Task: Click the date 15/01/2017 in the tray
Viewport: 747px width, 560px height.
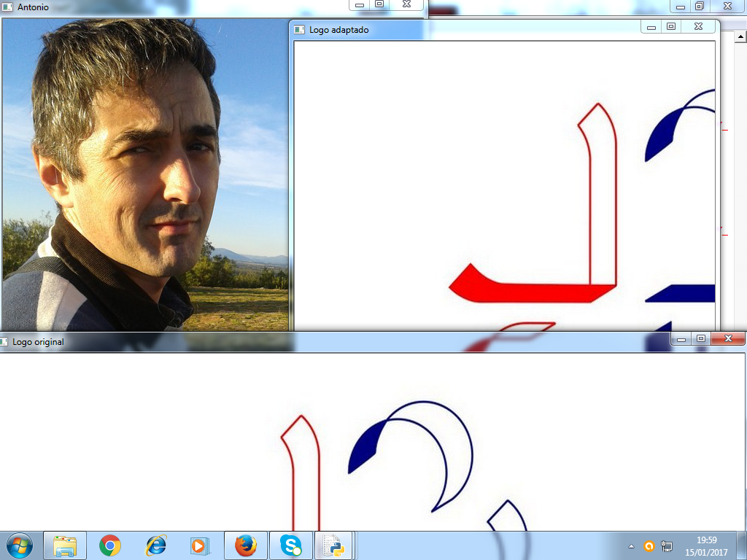Action: pyautogui.click(x=706, y=553)
